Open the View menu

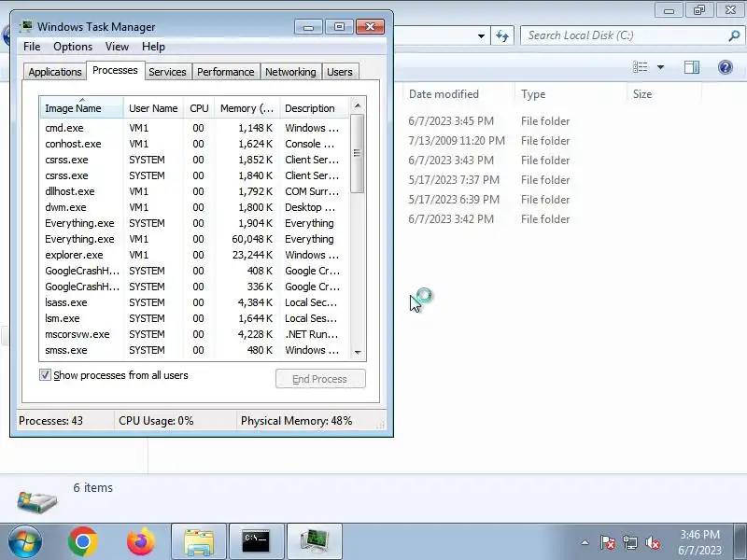[118, 47]
